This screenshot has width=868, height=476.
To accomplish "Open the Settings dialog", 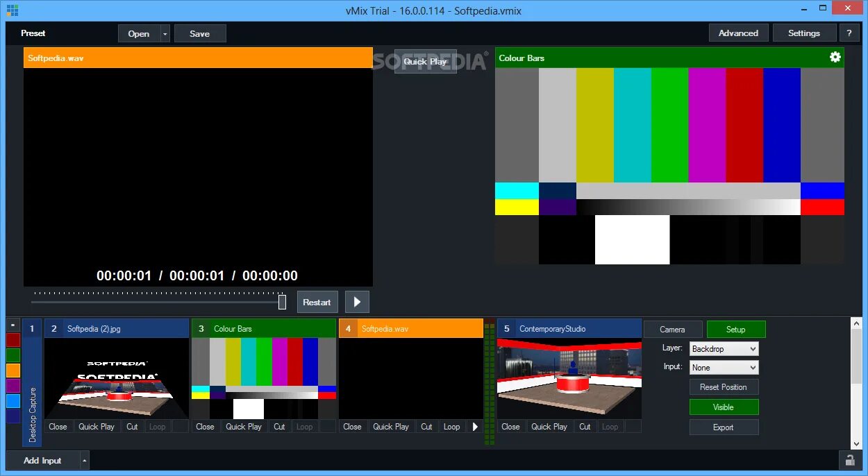I will (x=803, y=33).
